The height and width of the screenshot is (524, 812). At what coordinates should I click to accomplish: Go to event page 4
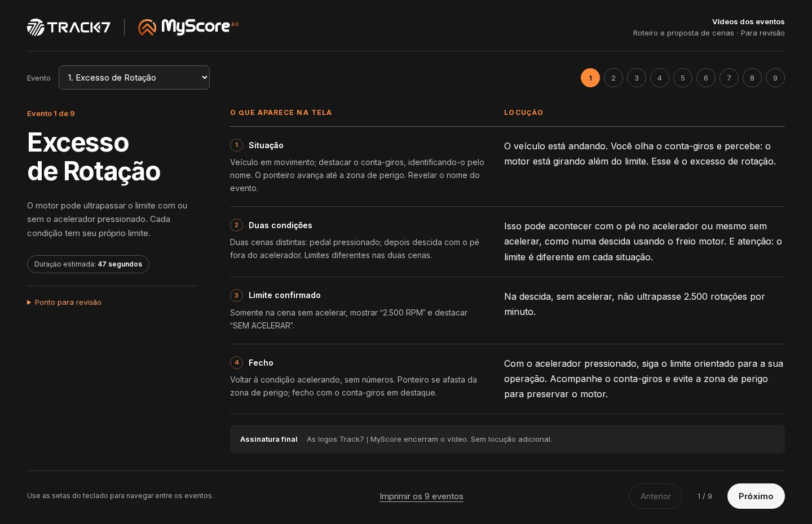point(660,78)
